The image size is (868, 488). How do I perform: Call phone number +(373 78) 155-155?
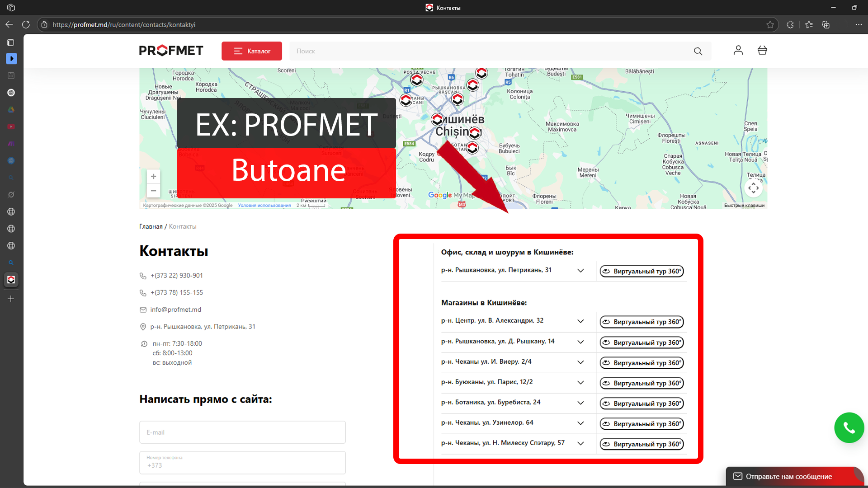[177, 293]
